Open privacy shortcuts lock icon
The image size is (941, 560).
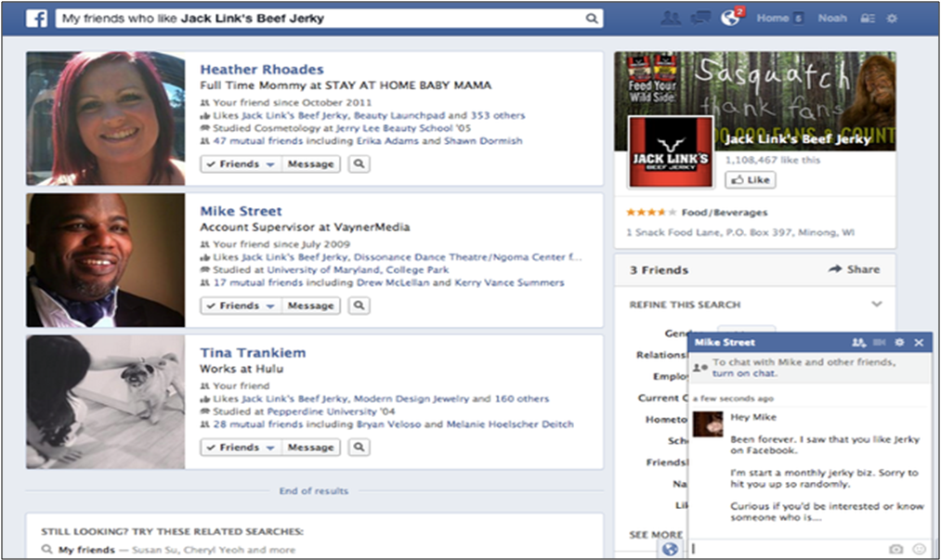[x=869, y=19]
